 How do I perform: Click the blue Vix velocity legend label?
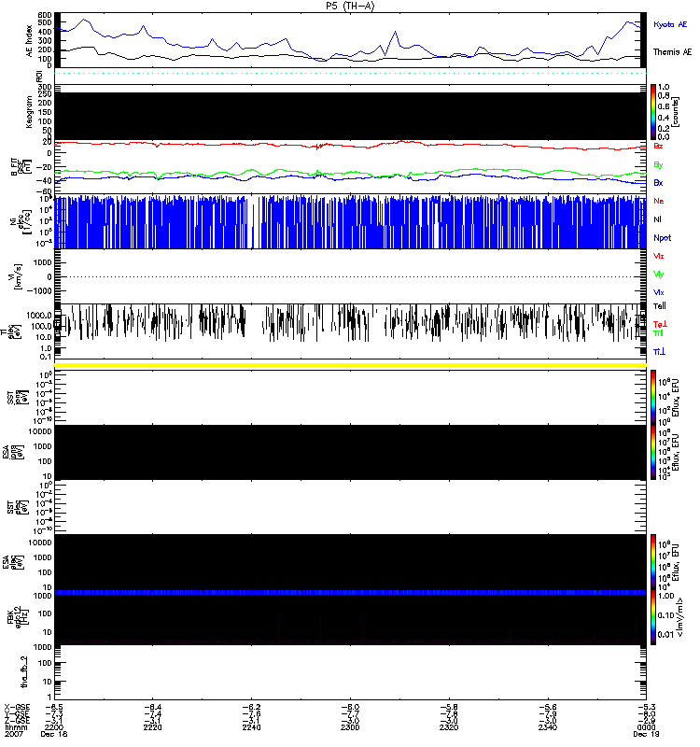(x=659, y=292)
